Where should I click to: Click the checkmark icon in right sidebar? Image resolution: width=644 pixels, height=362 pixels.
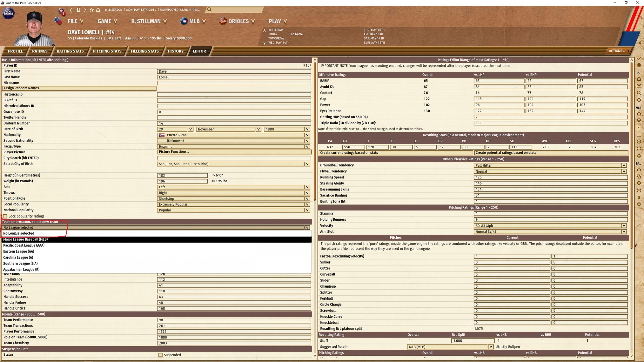point(639,58)
